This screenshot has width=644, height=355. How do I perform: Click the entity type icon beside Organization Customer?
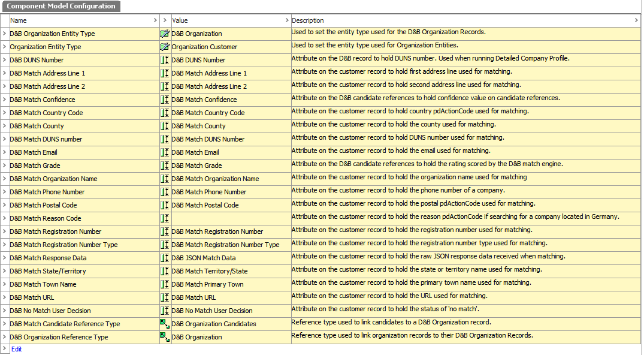tap(165, 47)
